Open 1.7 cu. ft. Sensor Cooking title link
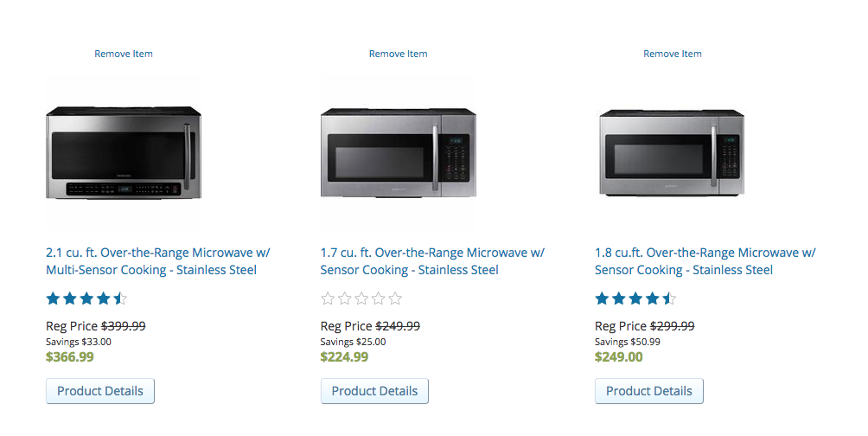The image size is (868, 436). click(x=432, y=261)
